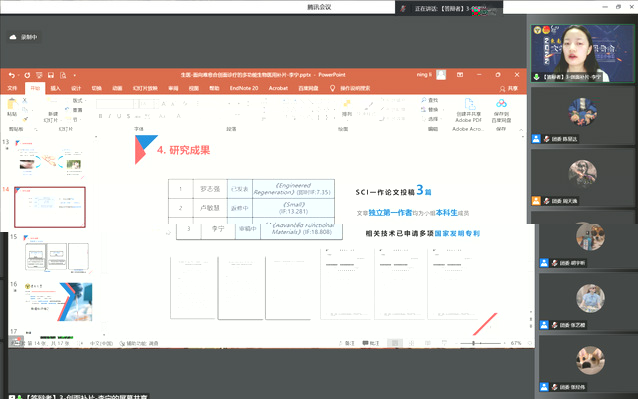
Task: Open the 节 (Section) dropdown
Action: click(74, 120)
